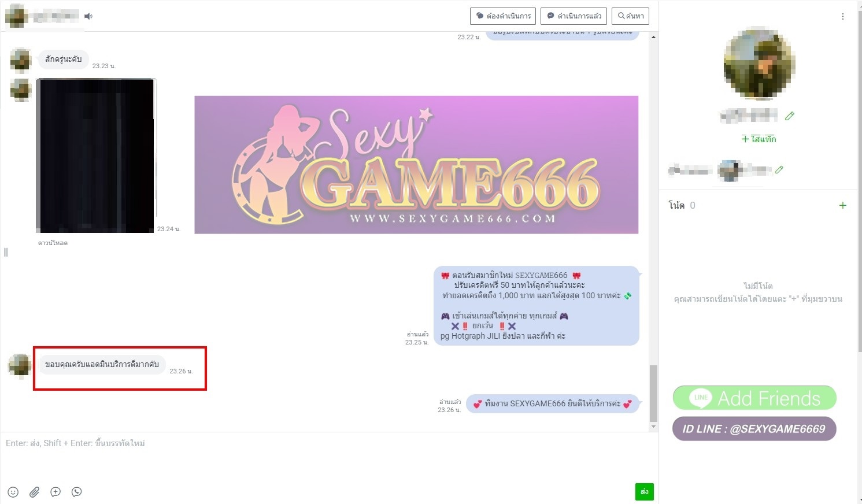Mark chat as ดำเนินการแล้ว

(x=574, y=16)
